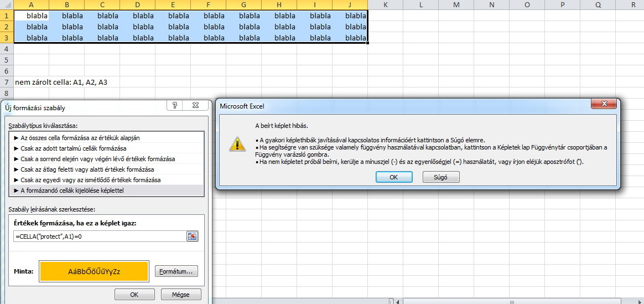This screenshot has width=644, height=304.
Task: Select column header N
Action: [492, 5]
